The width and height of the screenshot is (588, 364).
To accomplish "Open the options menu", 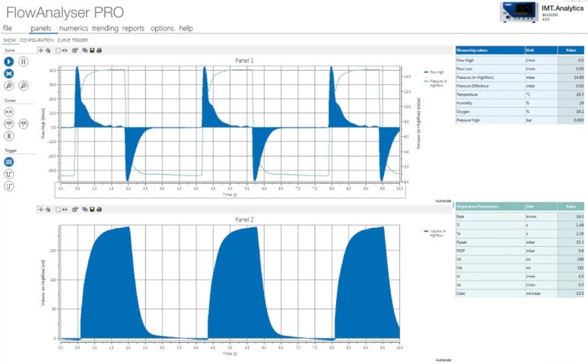I will (162, 28).
